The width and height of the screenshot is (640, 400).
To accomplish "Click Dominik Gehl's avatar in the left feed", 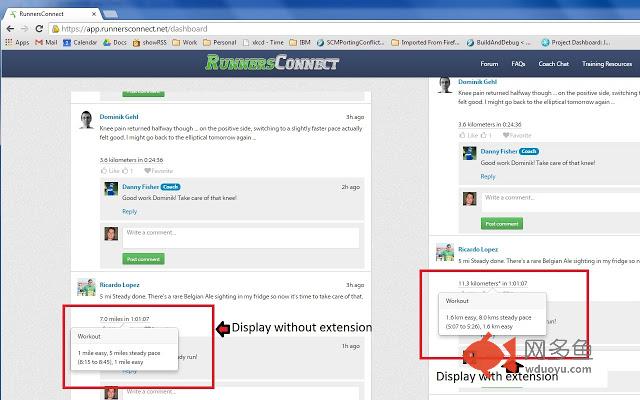I will click(86, 120).
